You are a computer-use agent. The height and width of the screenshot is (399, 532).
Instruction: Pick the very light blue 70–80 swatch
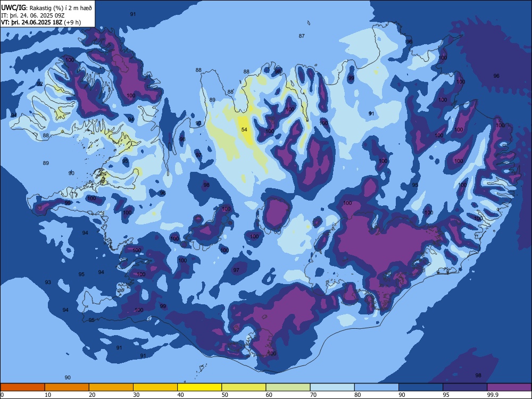pos(332,387)
